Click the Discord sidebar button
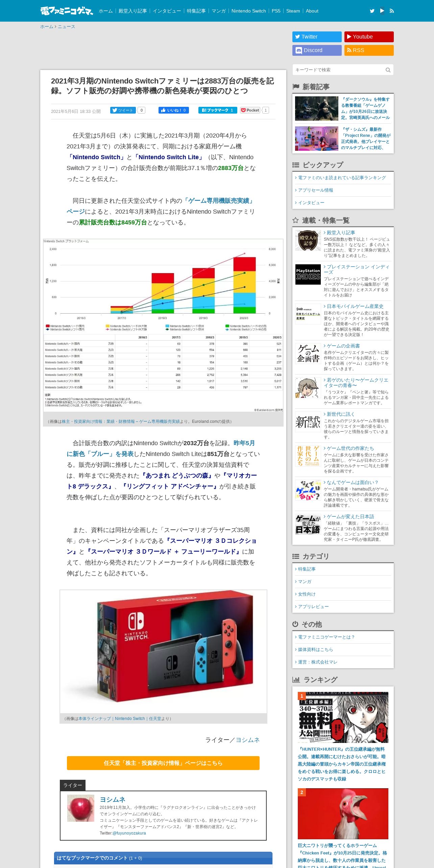This screenshot has width=434, height=868. coord(317,50)
